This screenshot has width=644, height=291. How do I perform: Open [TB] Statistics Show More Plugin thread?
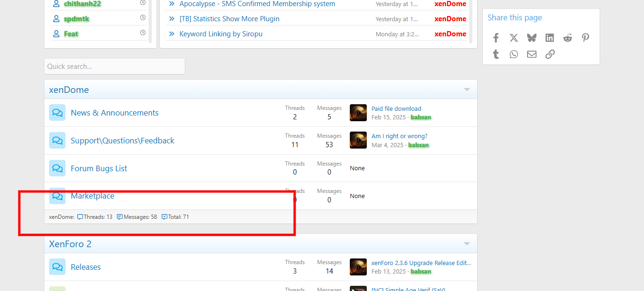(x=230, y=19)
